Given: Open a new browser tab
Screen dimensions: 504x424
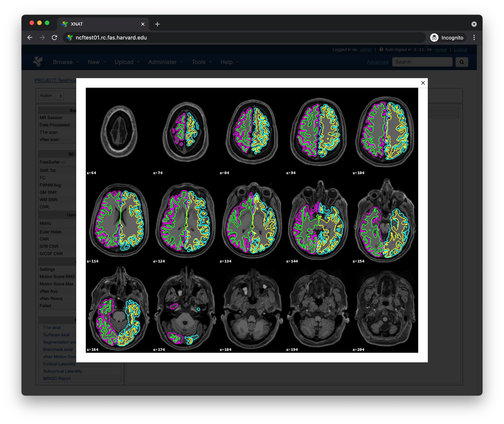Looking at the screenshot, I should (157, 24).
